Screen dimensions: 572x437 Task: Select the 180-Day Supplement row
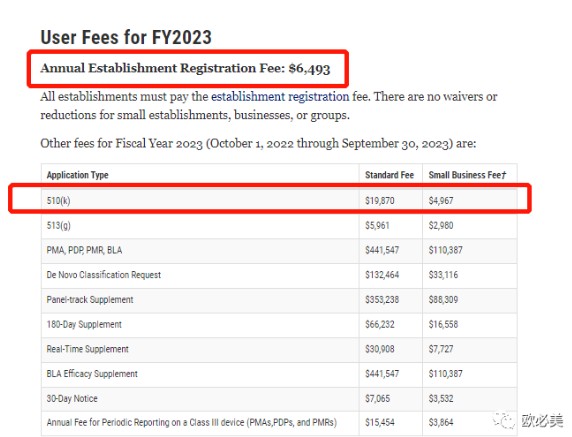click(279, 325)
